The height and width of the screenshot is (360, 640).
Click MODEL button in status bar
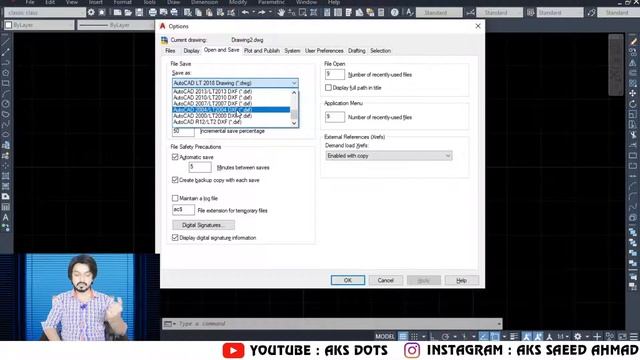(x=384, y=336)
